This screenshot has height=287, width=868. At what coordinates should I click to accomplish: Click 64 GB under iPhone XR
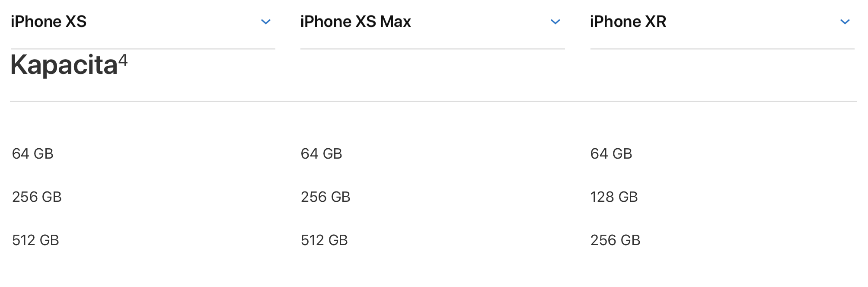[611, 154]
